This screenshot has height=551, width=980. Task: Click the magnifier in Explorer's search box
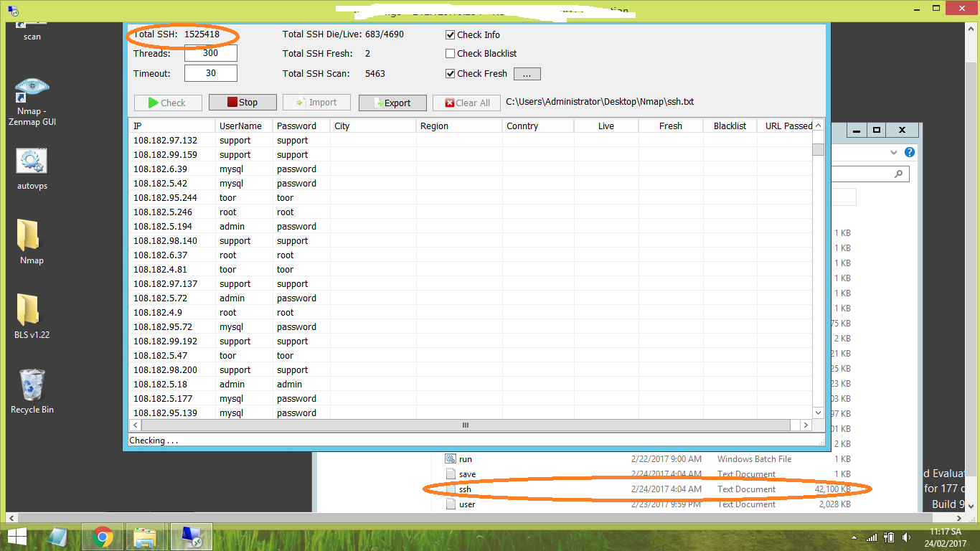pos(899,174)
